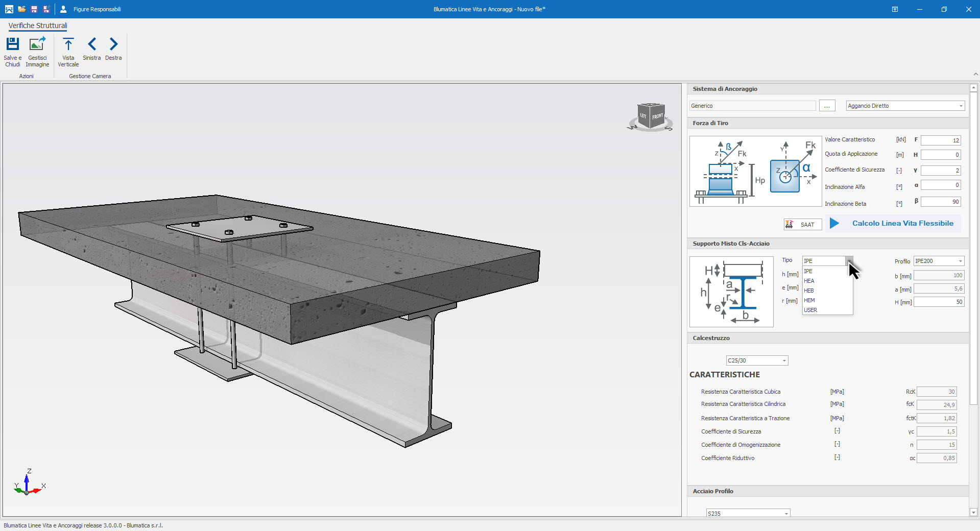Rotate camera with the Sinistra arrow
The width and height of the screenshot is (980, 531).
tap(92, 44)
